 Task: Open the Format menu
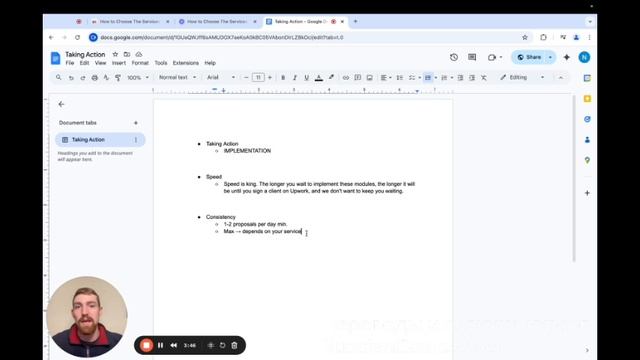point(140,63)
